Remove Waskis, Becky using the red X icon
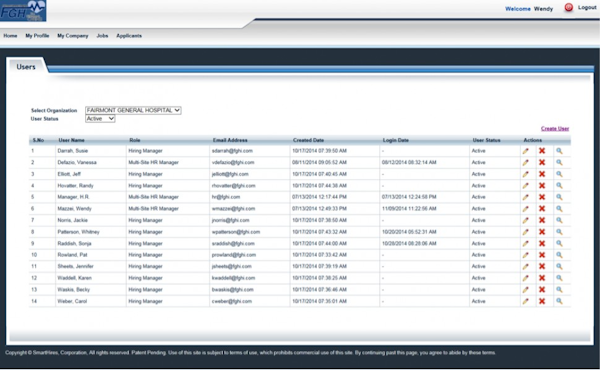600x370 pixels. (542, 290)
